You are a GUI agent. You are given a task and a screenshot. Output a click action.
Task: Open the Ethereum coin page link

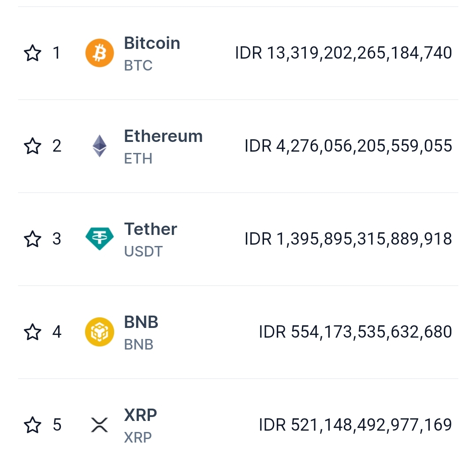(163, 136)
